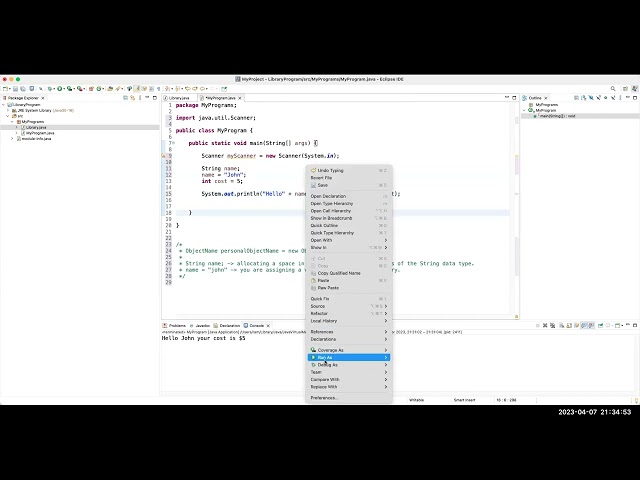Select Open Declaration in context menu

pos(349,196)
